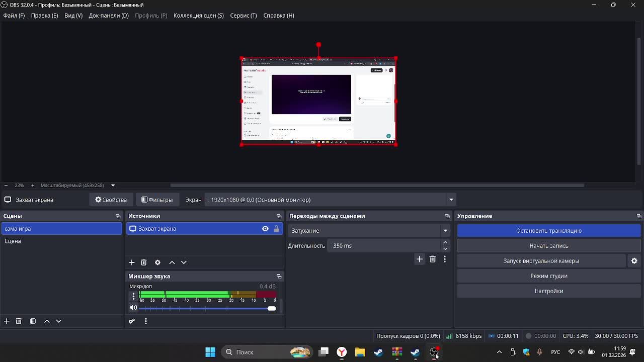Screen dimensions: 644x362
Task: Open source properties gear in Источники toolbar
Action: [157, 262]
